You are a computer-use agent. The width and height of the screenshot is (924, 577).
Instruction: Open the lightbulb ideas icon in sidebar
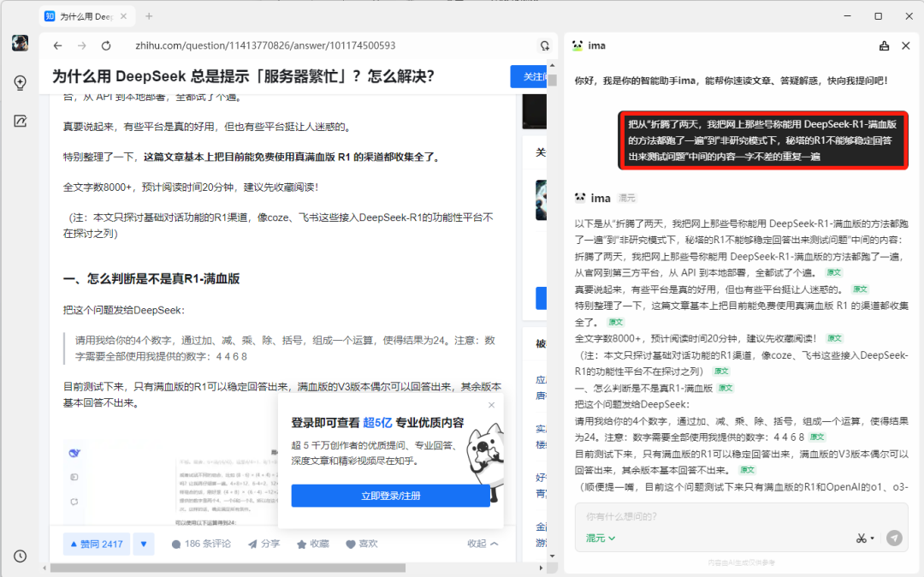(x=20, y=82)
